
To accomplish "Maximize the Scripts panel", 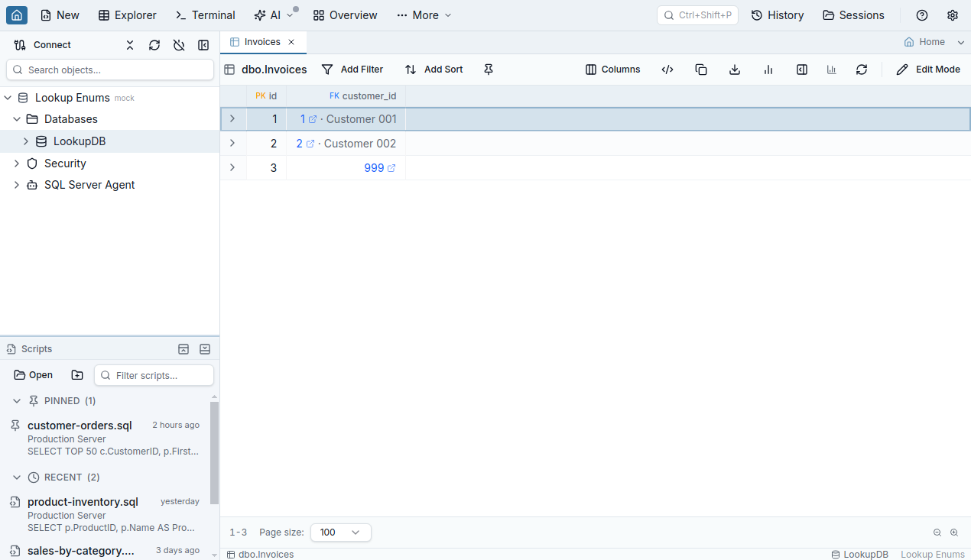I will click(x=183, y=349).
